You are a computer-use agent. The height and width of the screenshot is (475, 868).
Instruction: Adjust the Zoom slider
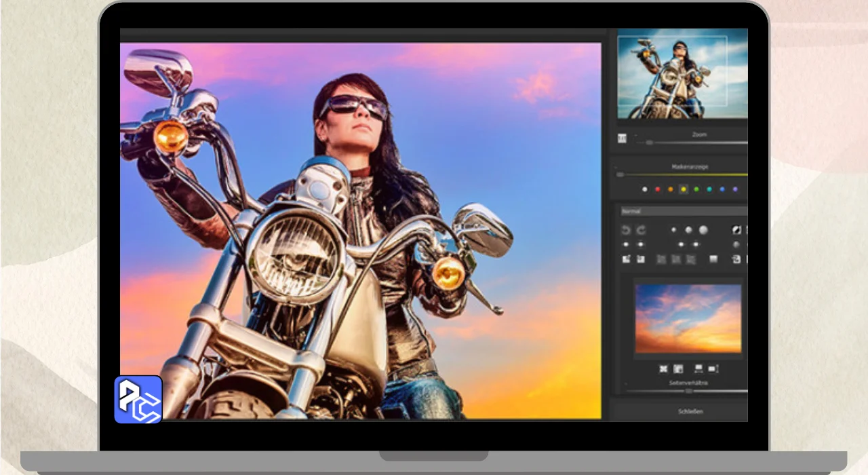[x=692, y=142]
